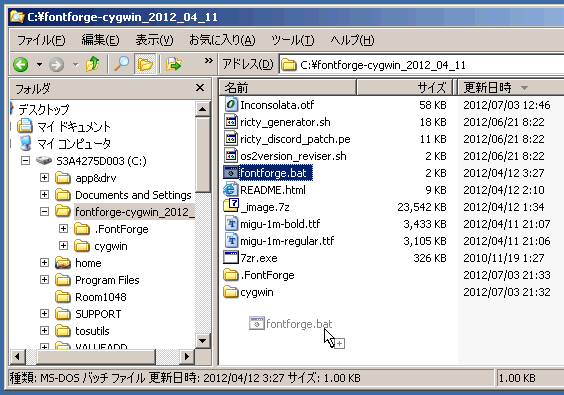Select os2version_reviser.sh file icon
Image resolution: width=564 pixels, height=395 pixels.
tap(231, 155)
